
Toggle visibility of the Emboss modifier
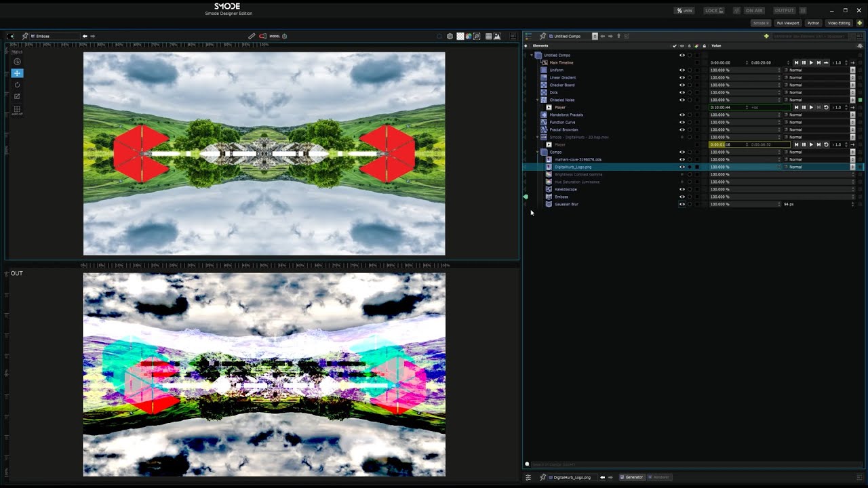682,197
